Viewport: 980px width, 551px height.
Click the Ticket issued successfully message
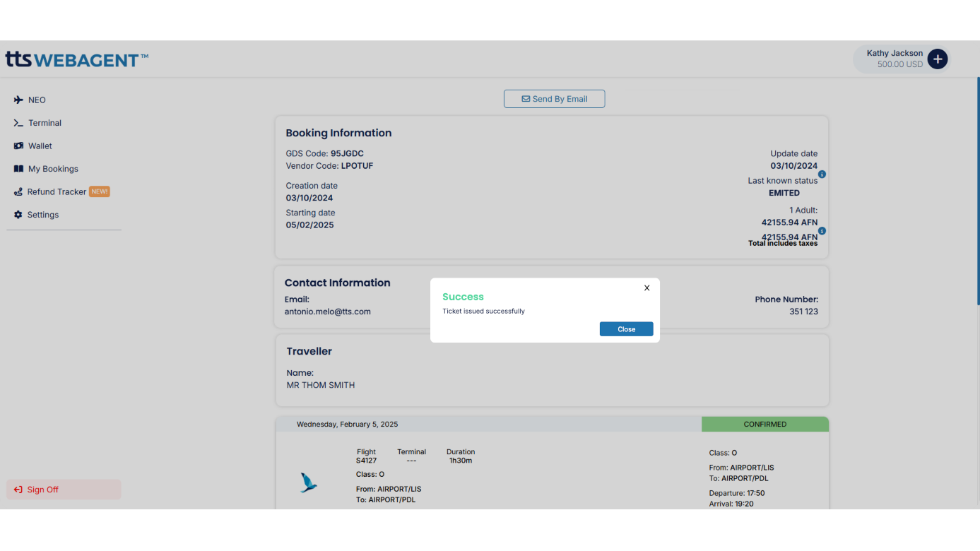point(484,312)
